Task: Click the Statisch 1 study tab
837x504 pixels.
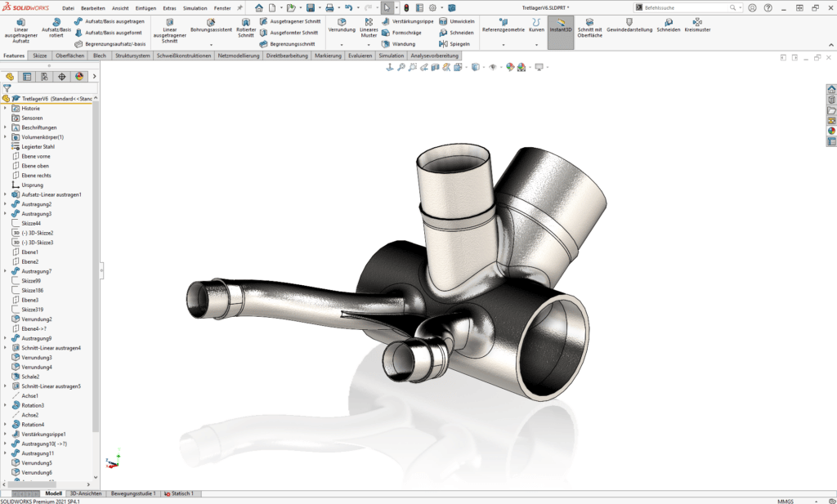Action: click(179, 493)
